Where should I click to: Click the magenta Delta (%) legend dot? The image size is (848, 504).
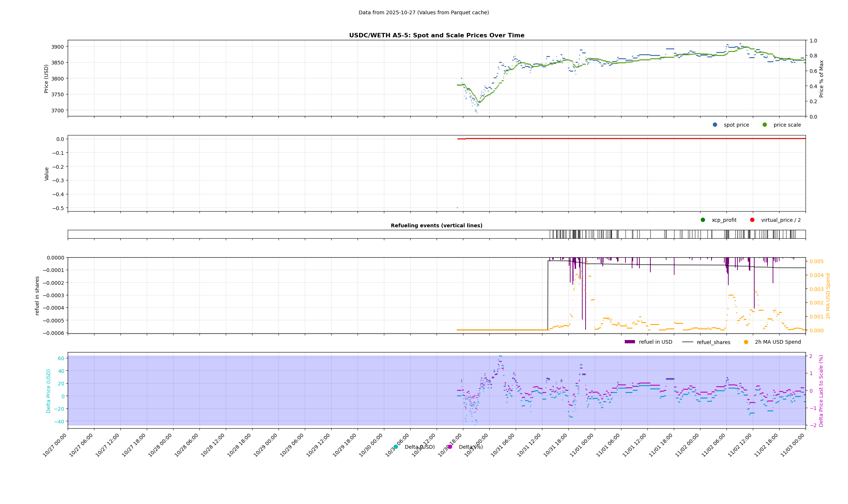coord(450,447)
